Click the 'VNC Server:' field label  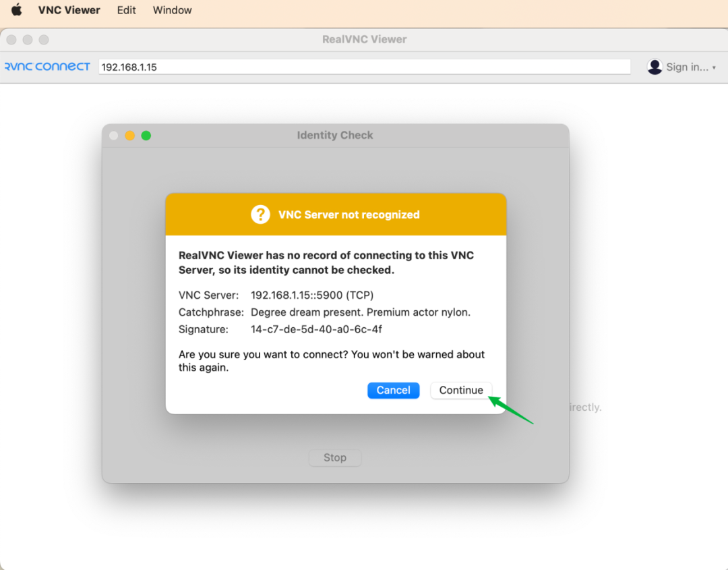click(208, 295)
